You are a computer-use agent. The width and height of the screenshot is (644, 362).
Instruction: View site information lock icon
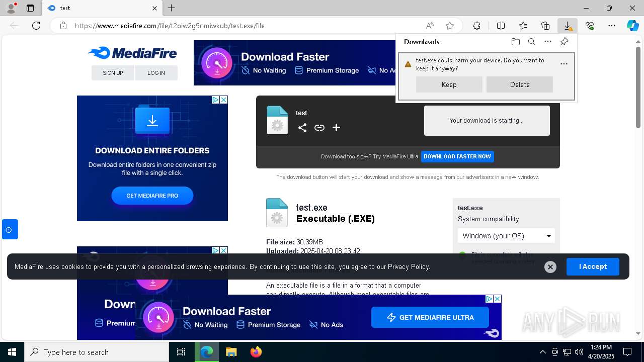63,26
